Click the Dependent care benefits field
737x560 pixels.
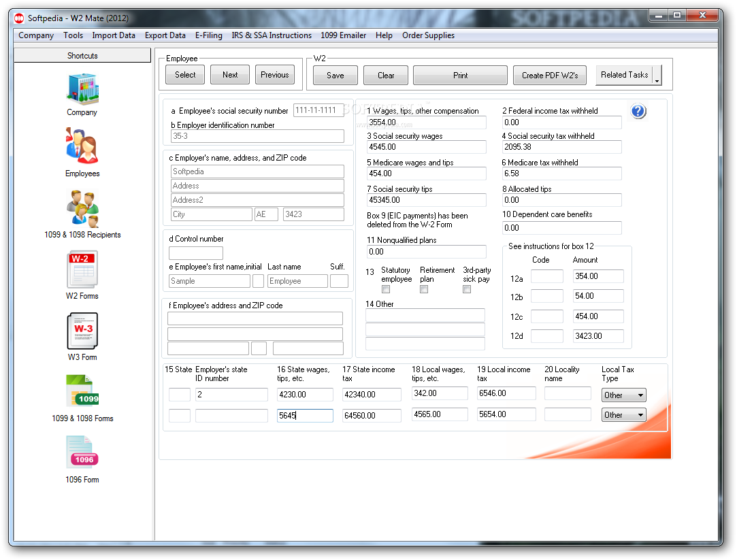(561, 228)
